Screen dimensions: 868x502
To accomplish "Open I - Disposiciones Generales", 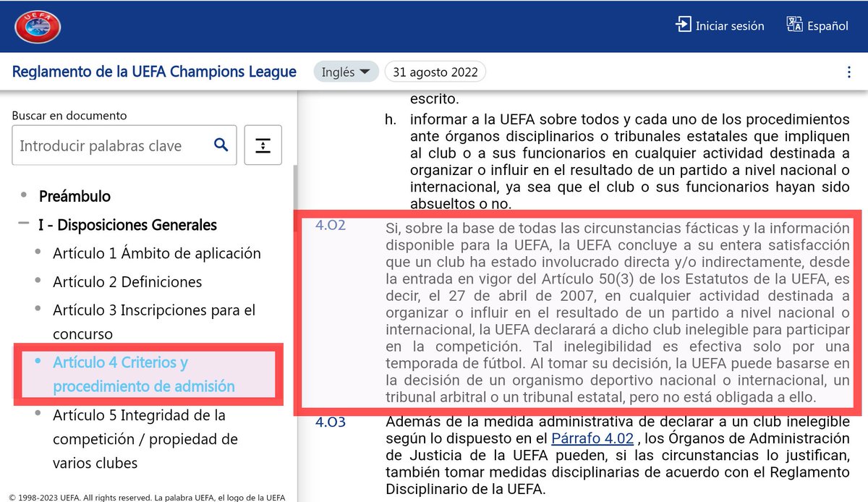I will 127,225.
